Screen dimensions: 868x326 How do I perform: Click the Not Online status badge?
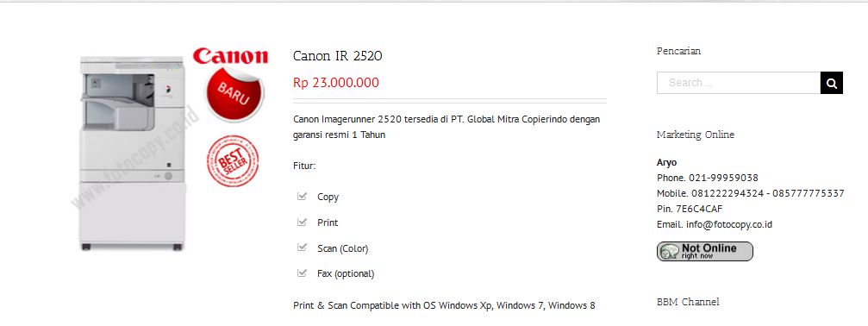pos(705,251)
